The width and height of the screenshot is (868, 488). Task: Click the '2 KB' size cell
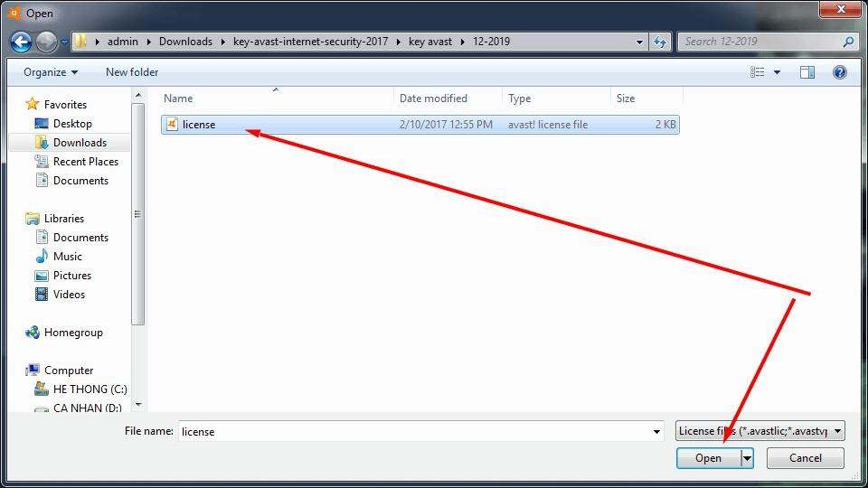(665, 125)
